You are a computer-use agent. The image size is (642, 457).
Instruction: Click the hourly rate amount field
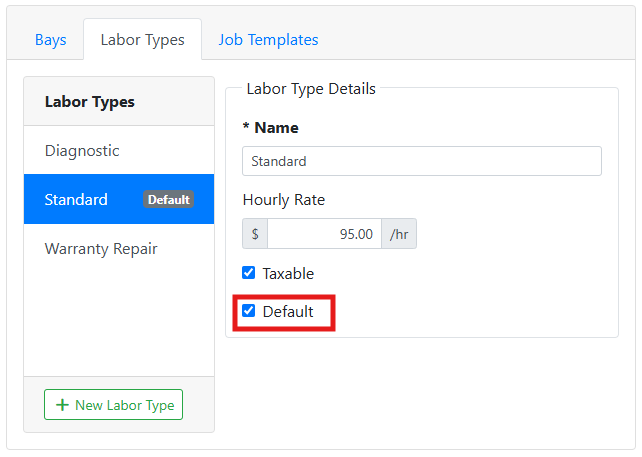pyautogui.click(x=324, y=234)
